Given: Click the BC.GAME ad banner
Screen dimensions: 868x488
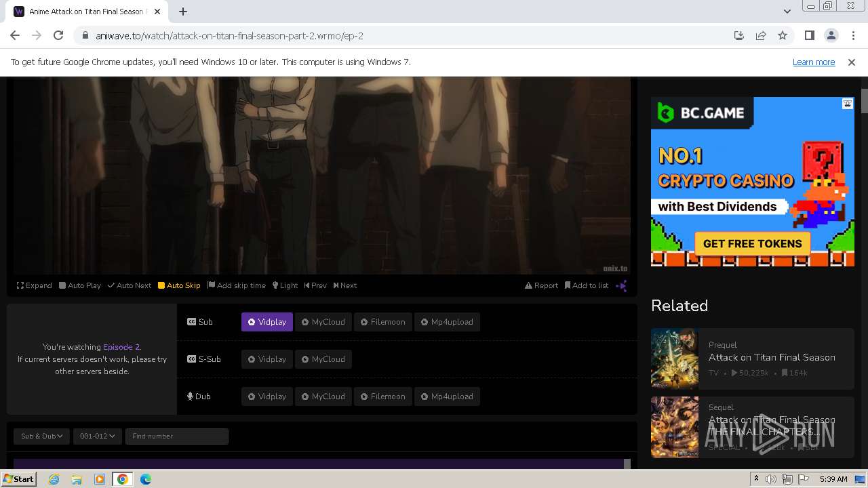Looking at the screenshot, I should click(x=753, y=182).
